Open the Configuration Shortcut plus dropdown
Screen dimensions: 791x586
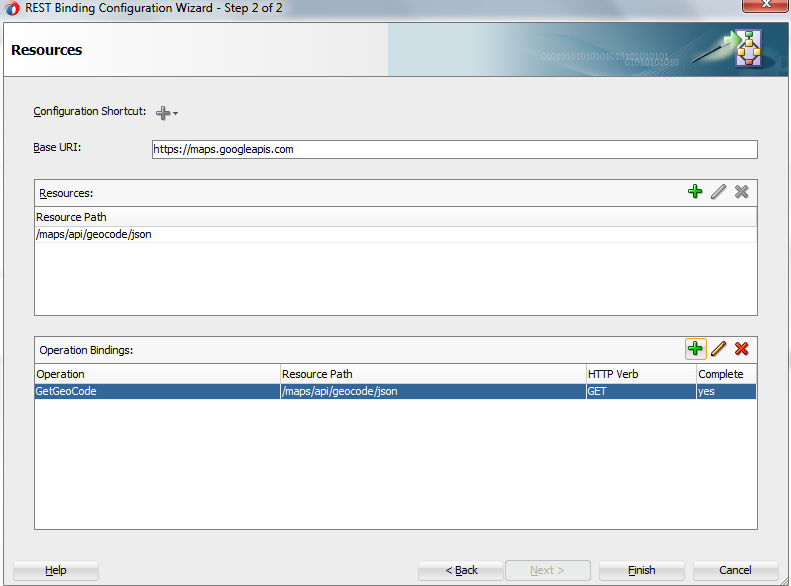(166, 112)
